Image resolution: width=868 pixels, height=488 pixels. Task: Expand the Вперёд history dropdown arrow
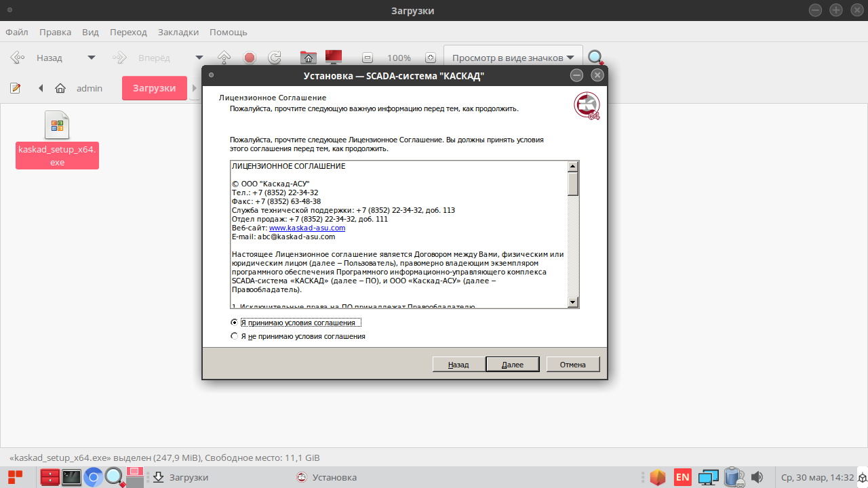coord(199,58)
